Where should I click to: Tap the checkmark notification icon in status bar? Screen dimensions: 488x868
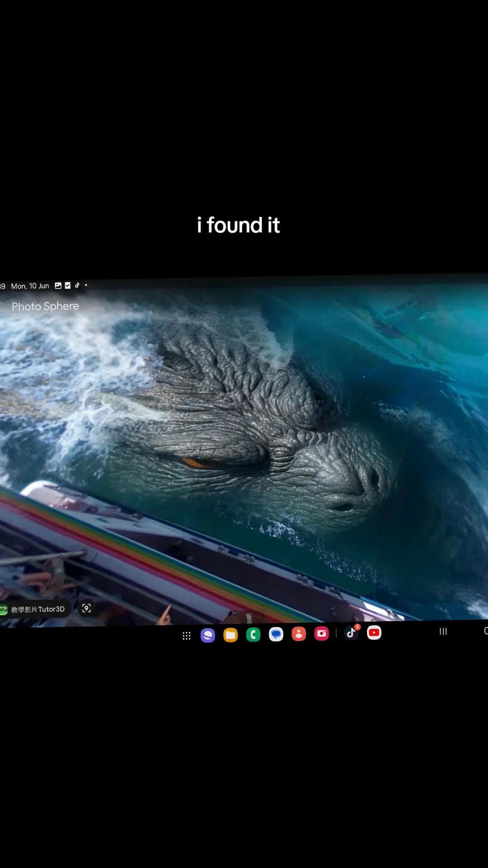point(68,285)
